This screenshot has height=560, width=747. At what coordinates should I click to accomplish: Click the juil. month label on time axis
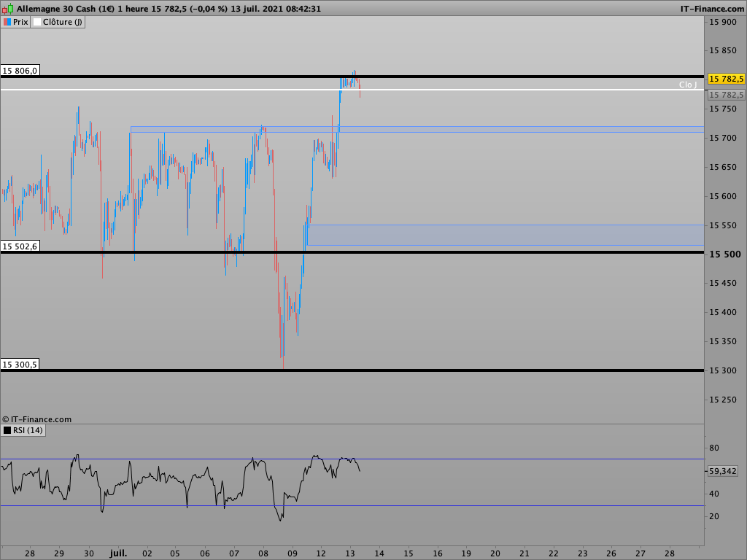[x=118, y=553]
